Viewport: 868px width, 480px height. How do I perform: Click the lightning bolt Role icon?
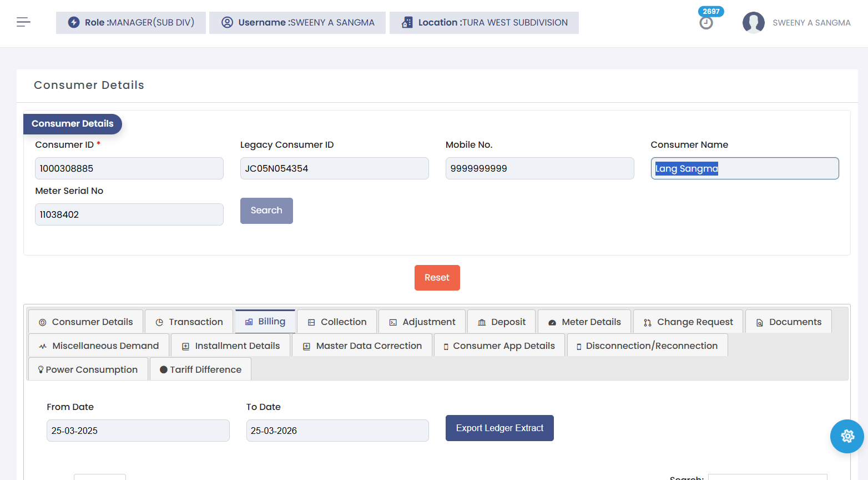pyautogui.click(x=74, y=22)
